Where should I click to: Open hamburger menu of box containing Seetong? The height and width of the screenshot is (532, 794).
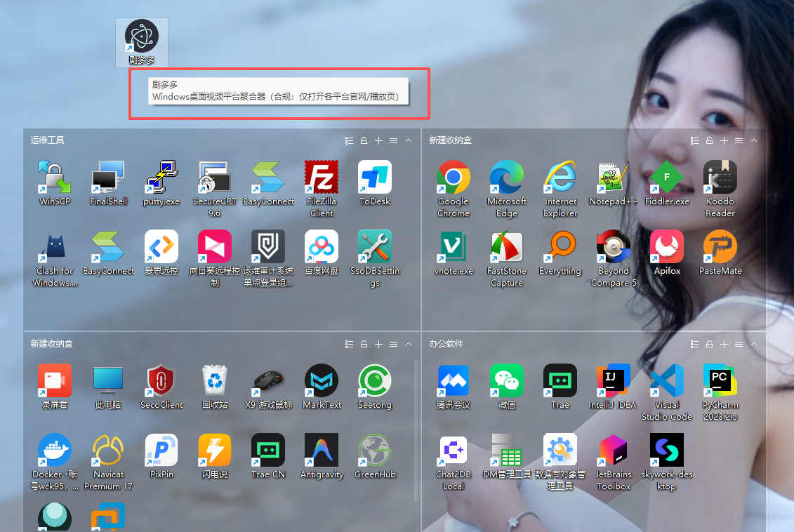click(393, 344)
